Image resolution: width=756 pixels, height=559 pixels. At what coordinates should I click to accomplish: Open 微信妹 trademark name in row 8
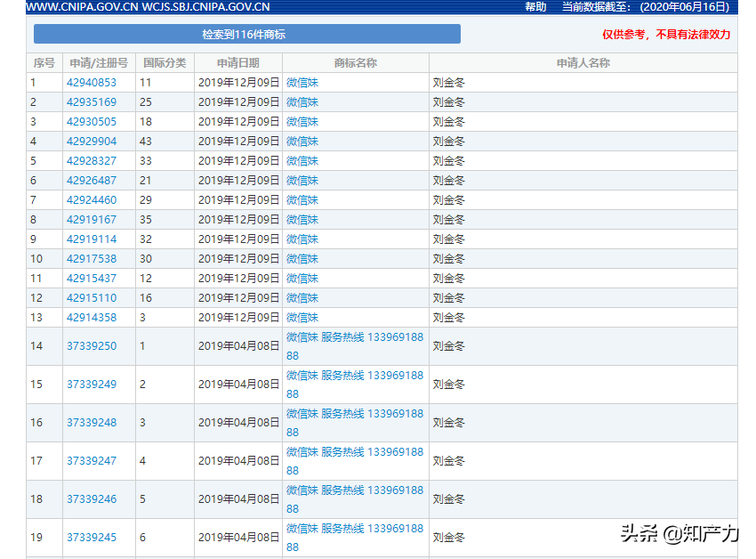[x=302, y=220]
